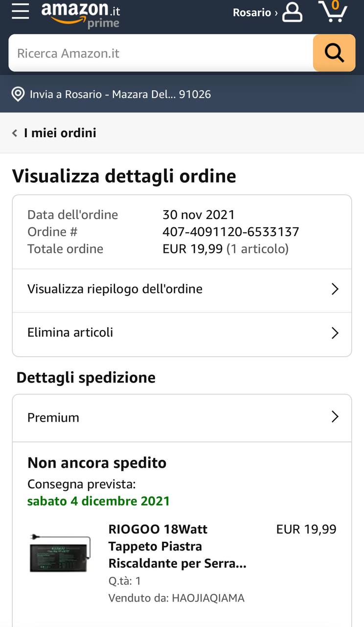Open the shopping cart icon
Viewport: 364px width, 627px height.
click(x=333, y=12)
